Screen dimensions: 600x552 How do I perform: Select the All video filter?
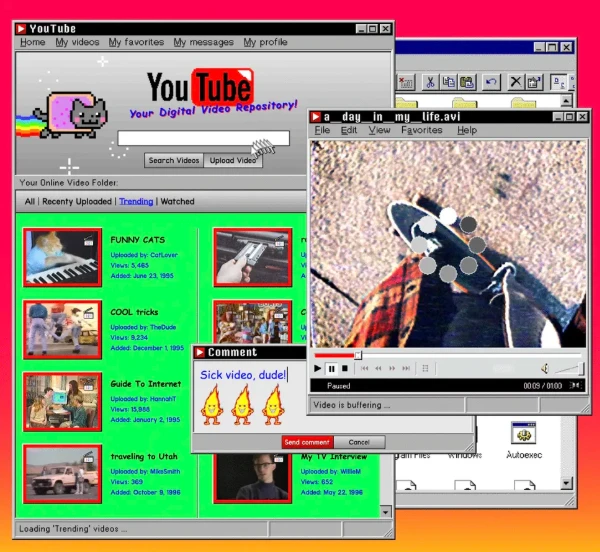pos(29,201)
